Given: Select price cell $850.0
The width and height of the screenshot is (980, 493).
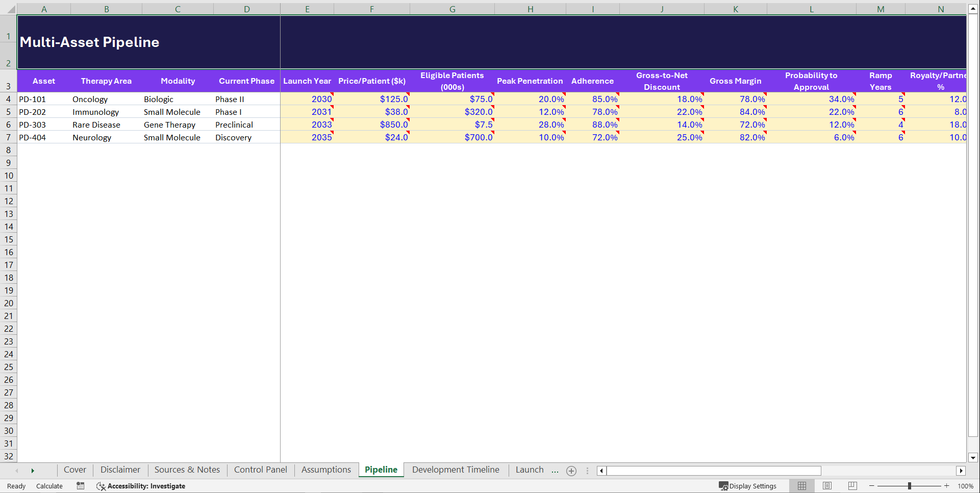Looking at the screenshot, I should click(372, 125).
